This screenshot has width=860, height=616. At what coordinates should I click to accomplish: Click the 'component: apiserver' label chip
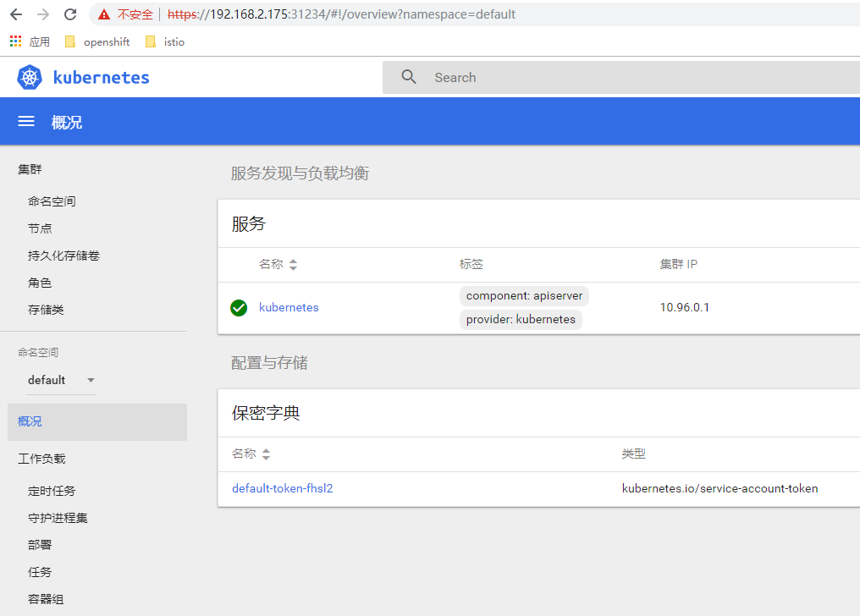tap(524, 296)
